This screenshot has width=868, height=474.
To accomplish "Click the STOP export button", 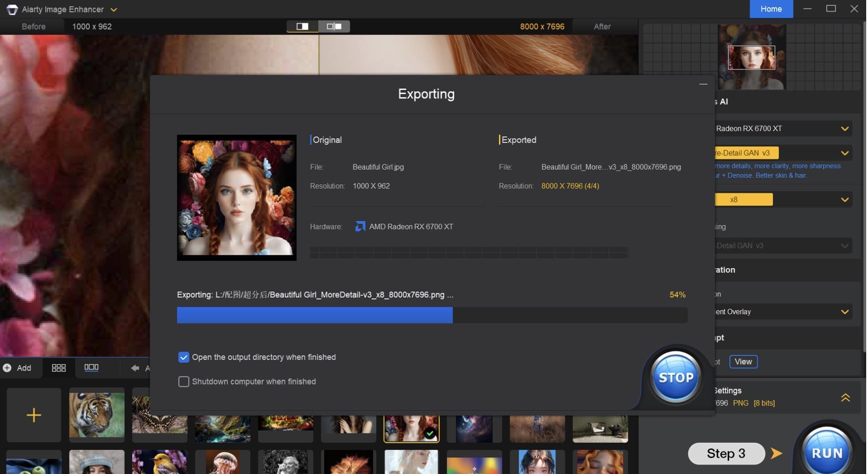I will pyautogui.click(x=676, y=377).
